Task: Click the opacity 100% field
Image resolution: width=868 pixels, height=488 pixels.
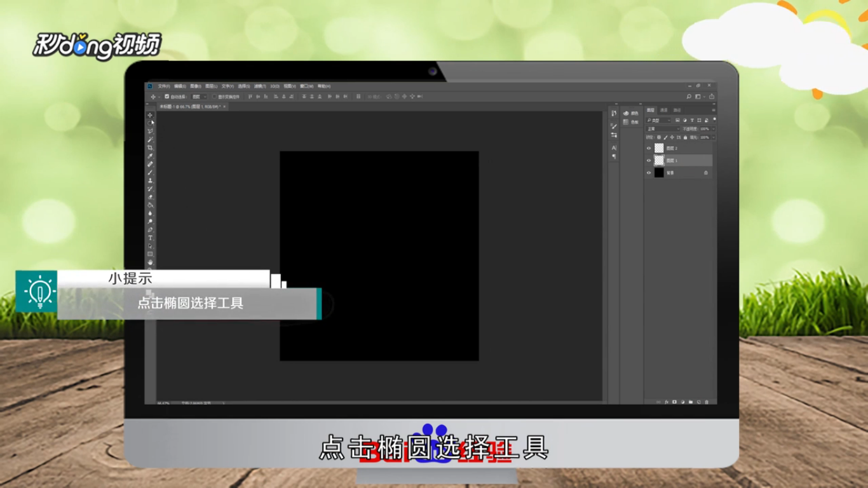Action: (x=705, y=129)
